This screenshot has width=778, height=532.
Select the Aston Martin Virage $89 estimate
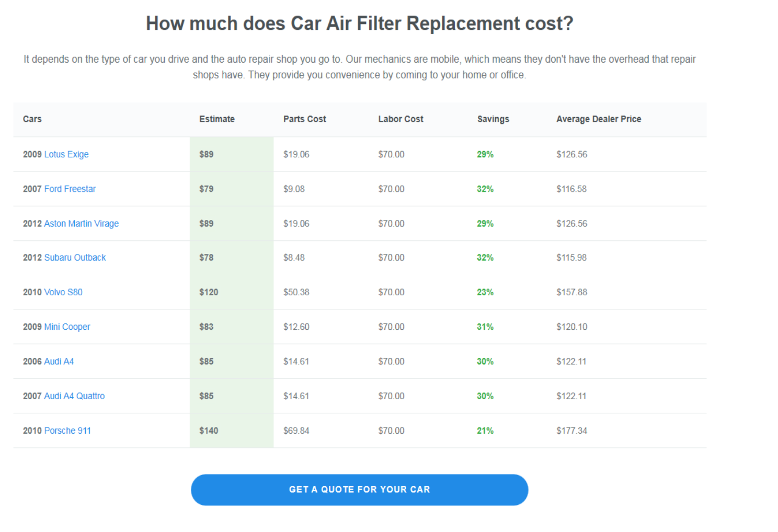(x=207, y=223)
